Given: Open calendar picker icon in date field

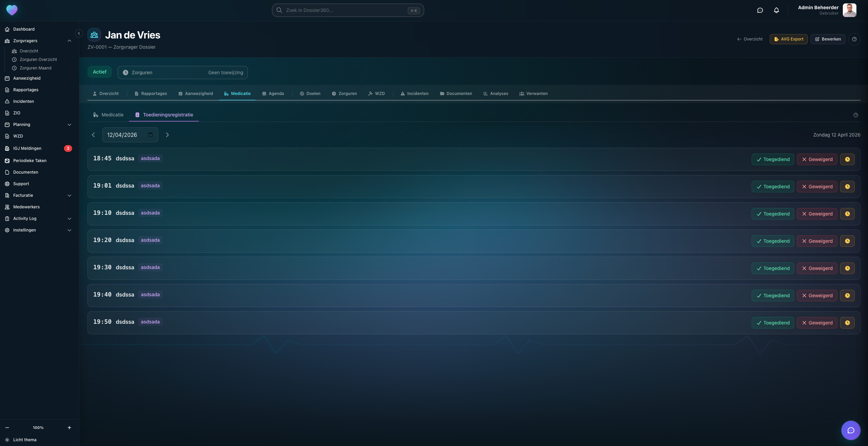Looking at the screenshot, I should pyautogui.click(x=150, y=135).
